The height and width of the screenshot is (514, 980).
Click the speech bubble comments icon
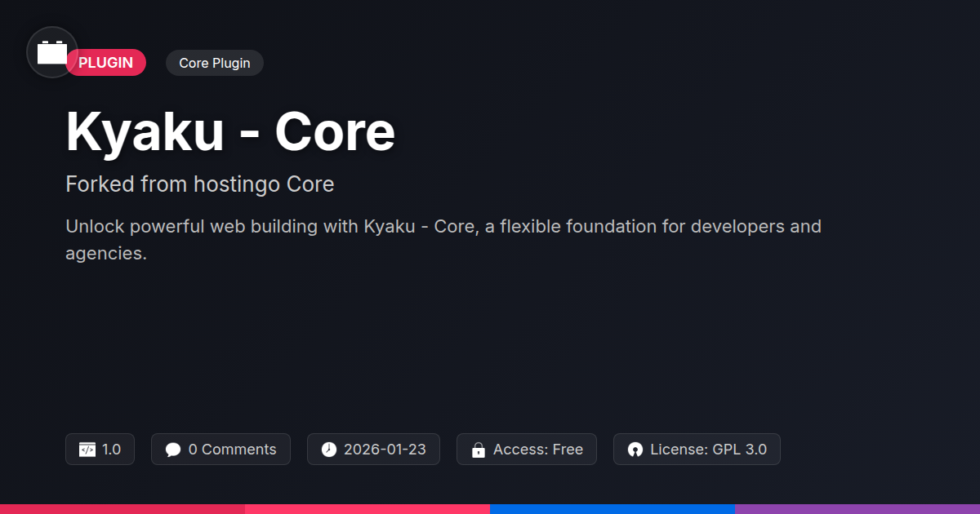[172, 450]
